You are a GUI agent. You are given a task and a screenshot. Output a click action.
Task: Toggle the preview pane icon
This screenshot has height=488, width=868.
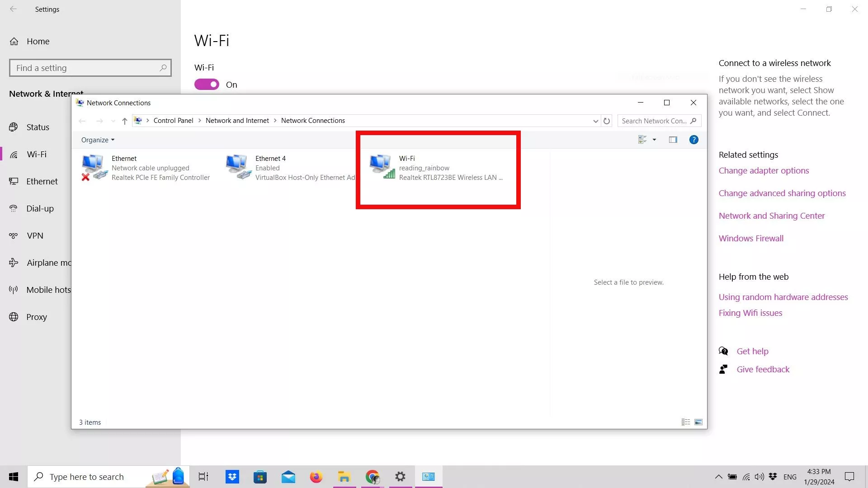tap(673, 140)
